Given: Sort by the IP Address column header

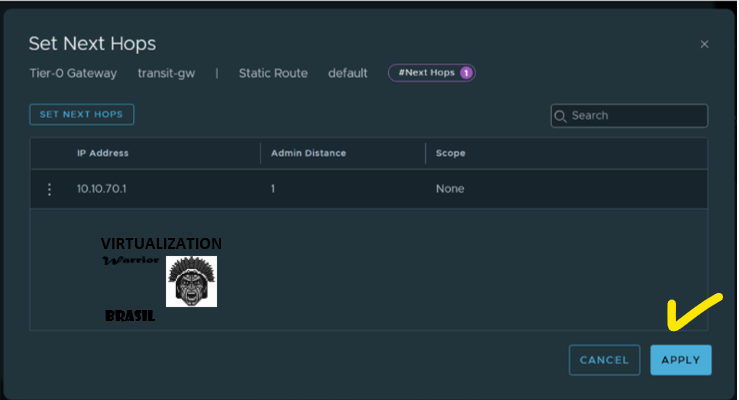Looking at the screenshot, I should (103, 153).
